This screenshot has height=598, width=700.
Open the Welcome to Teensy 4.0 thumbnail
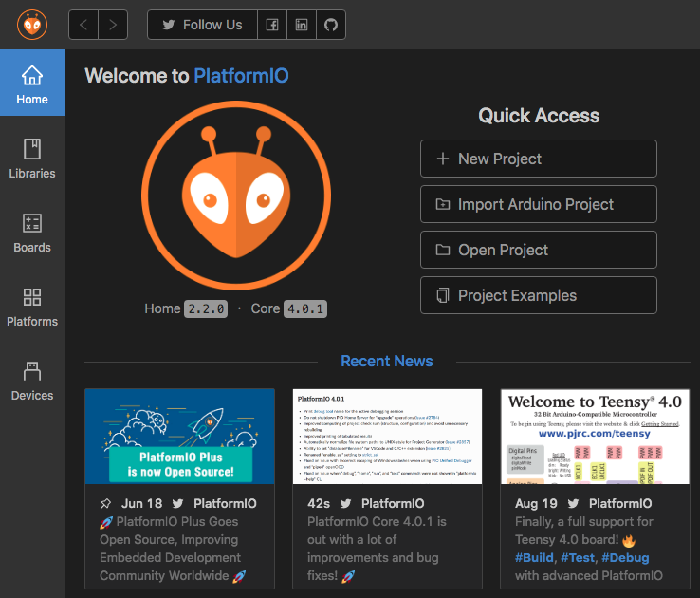595,437
